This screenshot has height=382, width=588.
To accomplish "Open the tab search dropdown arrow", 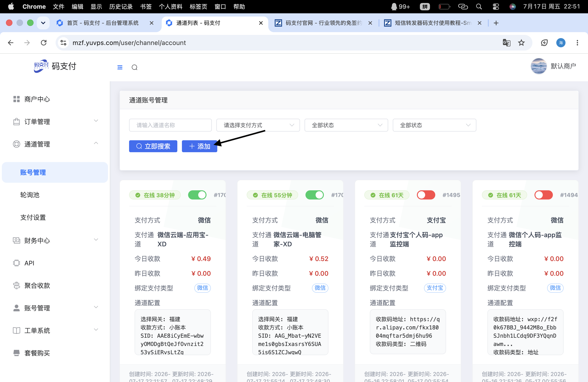I will tap(43, 23).
